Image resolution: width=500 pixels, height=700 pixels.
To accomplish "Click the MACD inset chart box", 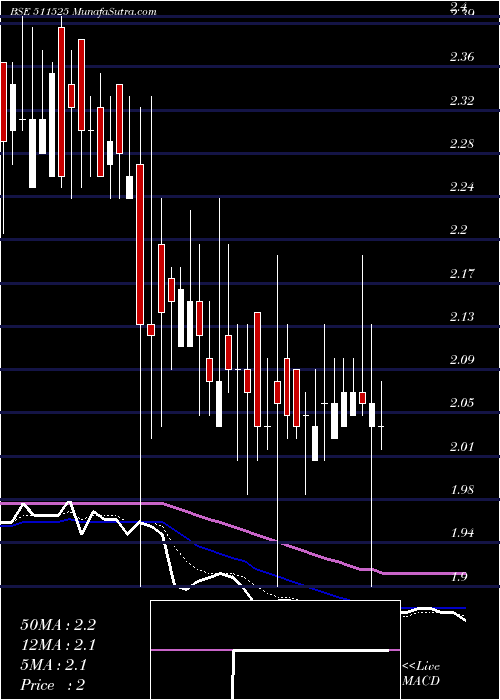I will click(x=275, y=650).
